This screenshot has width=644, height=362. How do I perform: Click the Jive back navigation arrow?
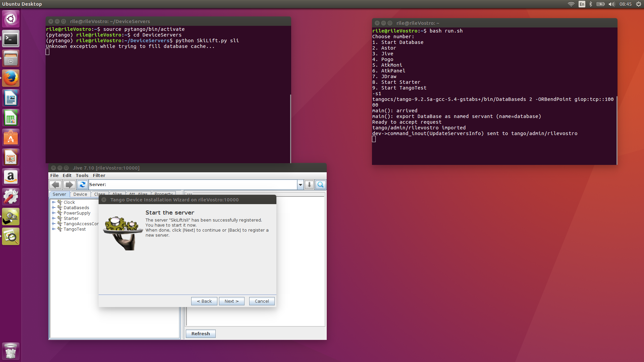pyautogui.click(x=56, y=185)
